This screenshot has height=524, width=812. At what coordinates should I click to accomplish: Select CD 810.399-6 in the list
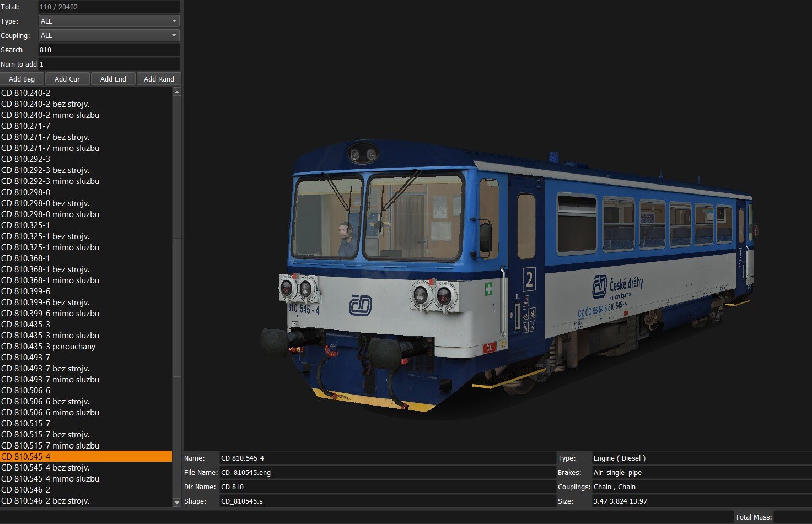(x=86, y=291)
